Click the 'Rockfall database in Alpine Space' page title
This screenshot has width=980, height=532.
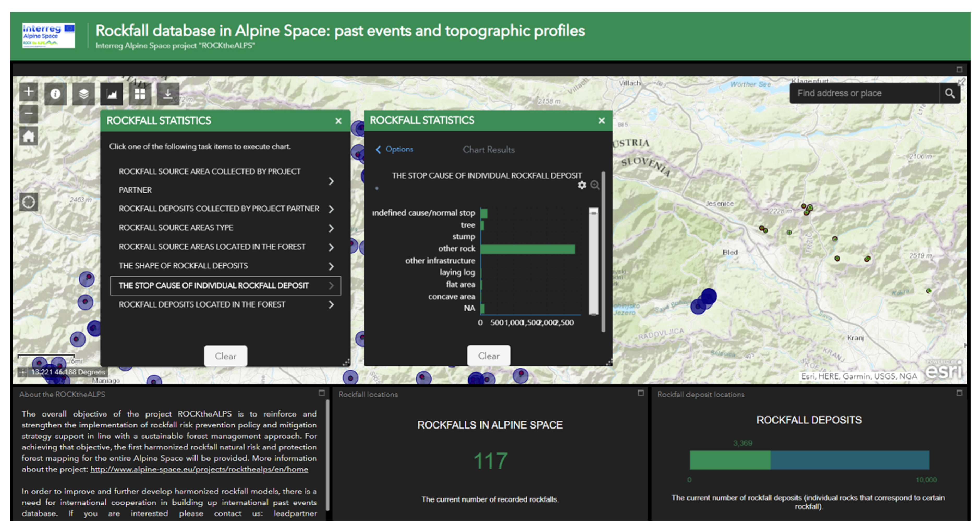[x=340, y=31]
